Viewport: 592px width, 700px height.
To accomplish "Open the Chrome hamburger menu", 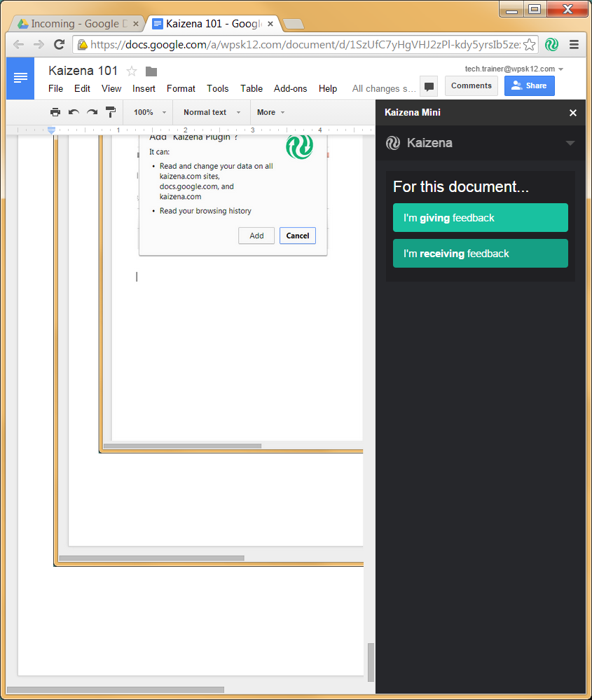I will [x=574, y=44].
